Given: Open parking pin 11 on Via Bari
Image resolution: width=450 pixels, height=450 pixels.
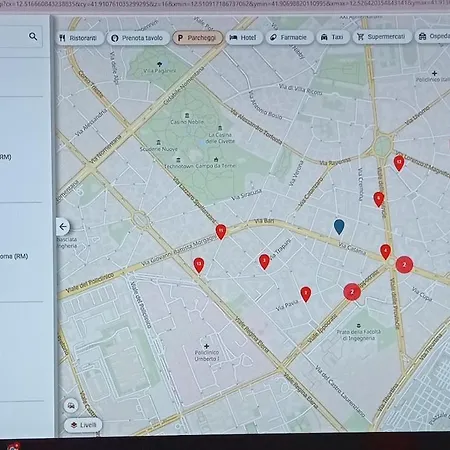Looking at the screenshot, I should tap(221, 232).
